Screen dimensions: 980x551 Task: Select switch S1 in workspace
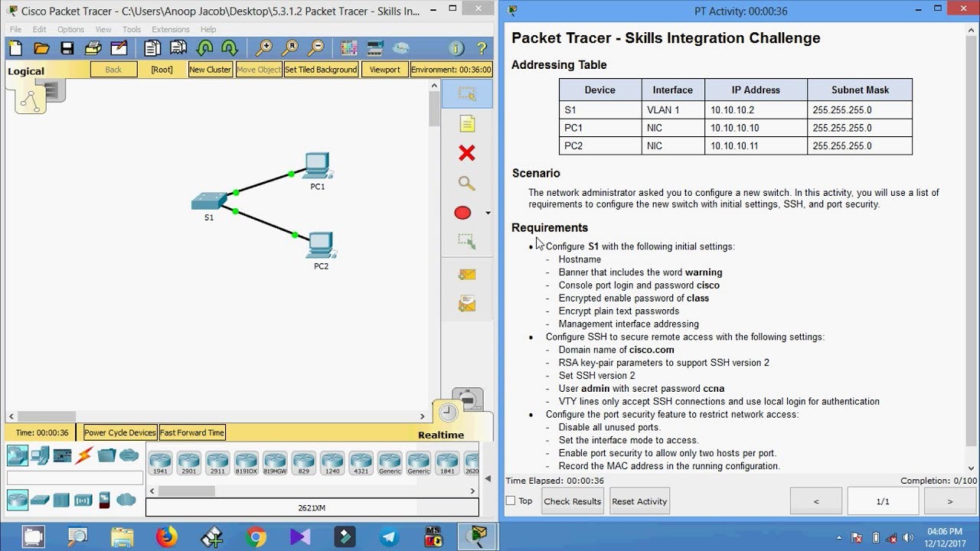click(x=208, y=201)
